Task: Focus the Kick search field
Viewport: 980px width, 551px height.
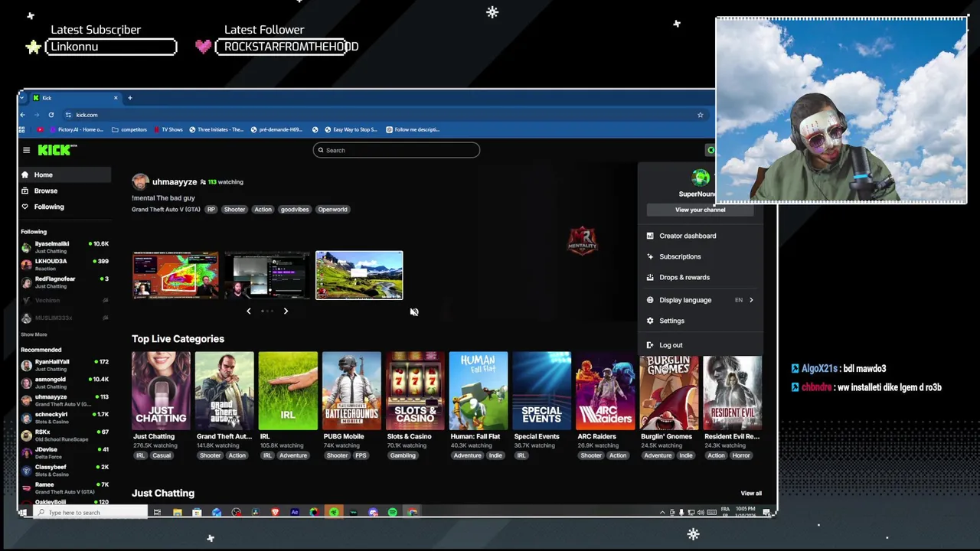Action: point(397,150)
